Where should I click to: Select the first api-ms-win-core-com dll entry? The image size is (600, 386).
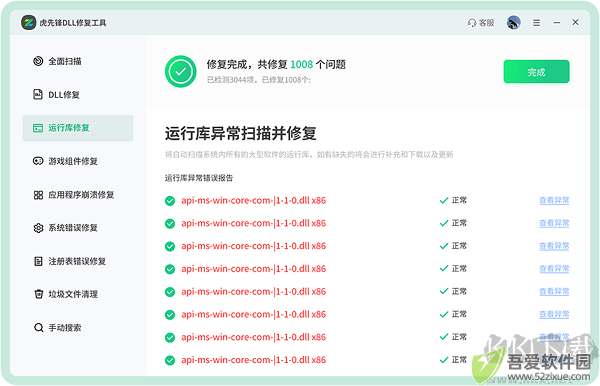pyautogui.click(x=254, y=200)
